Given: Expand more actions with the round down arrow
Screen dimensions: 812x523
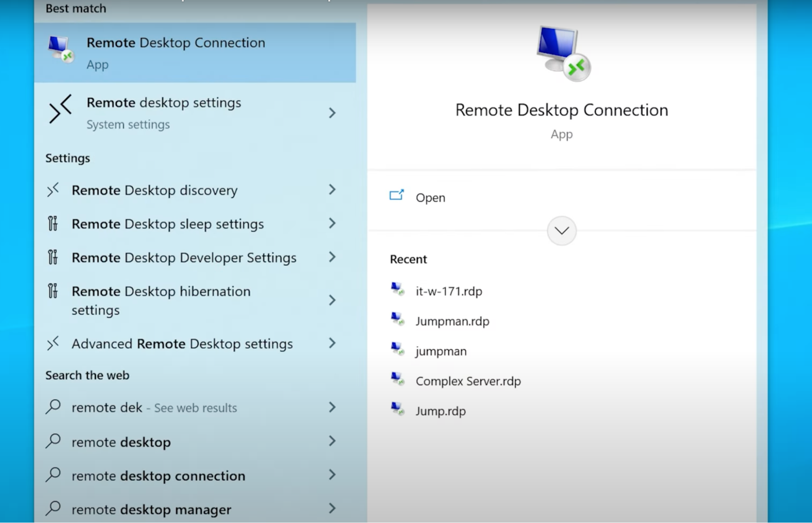Looking at the screenshot, I should click(x=562, y=231).
